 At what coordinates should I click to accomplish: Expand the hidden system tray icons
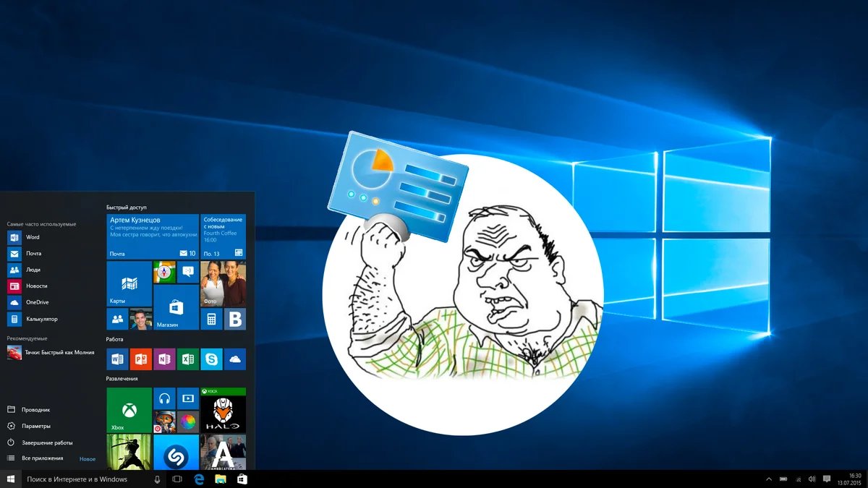[769, 479]
